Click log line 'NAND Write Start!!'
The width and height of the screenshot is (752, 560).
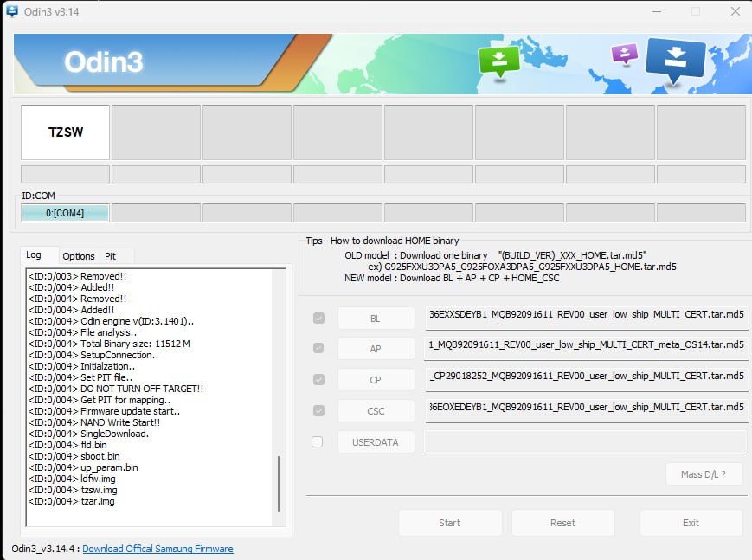[x=94, y=422]
